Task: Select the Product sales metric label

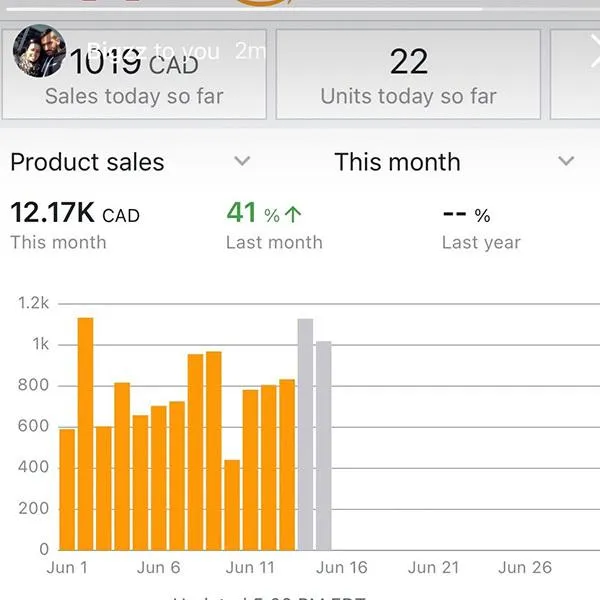Action: pos(87,162)
